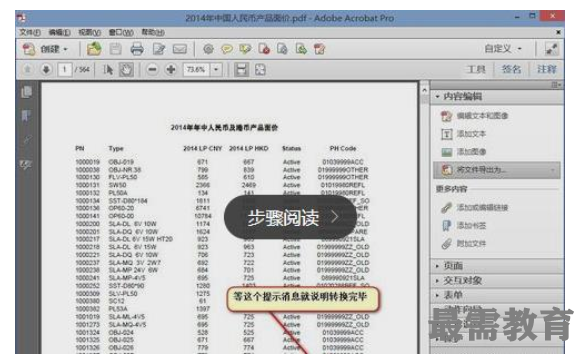Open the page thumbnails side panel
The image size is (580, 364).
tap(26, 92)
